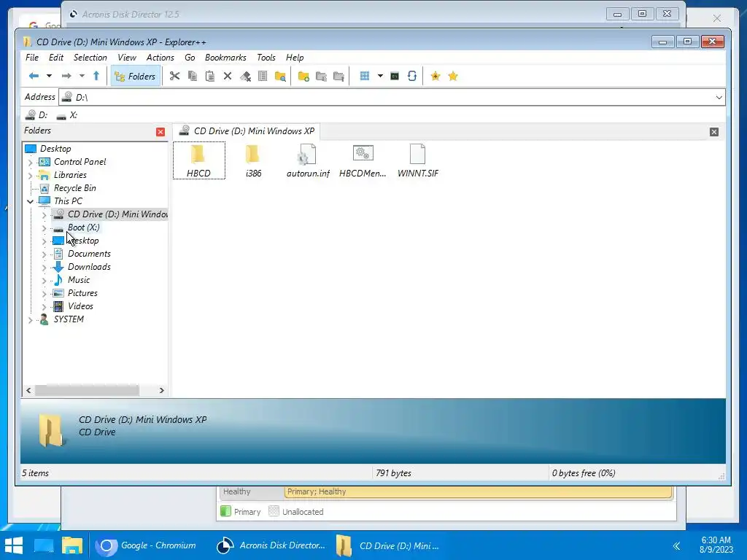Open the Edit menu
The height and width of the screenshot is (560, 747).
click(x=55, y=58)
